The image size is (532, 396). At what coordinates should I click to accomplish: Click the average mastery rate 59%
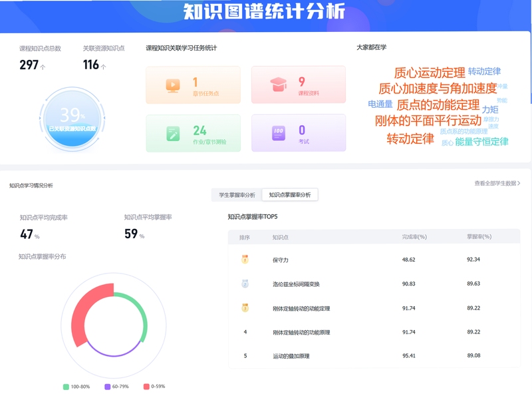tap(134, 234)
